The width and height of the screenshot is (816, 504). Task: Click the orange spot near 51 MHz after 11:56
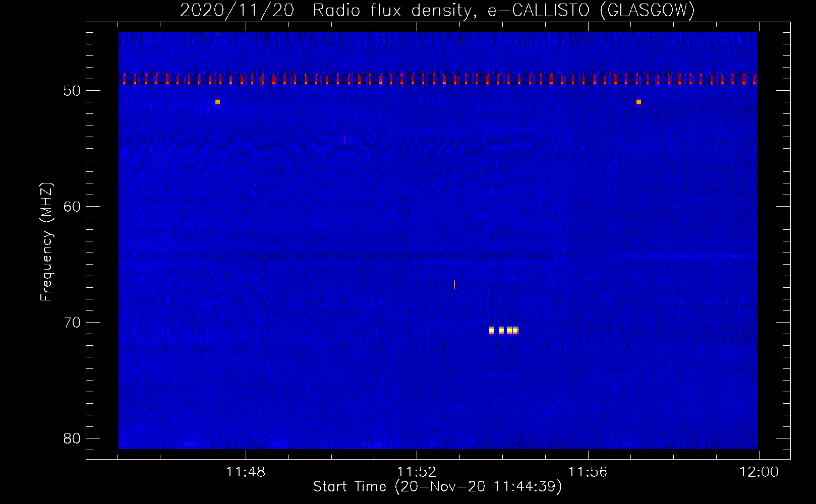coord(638,102)
